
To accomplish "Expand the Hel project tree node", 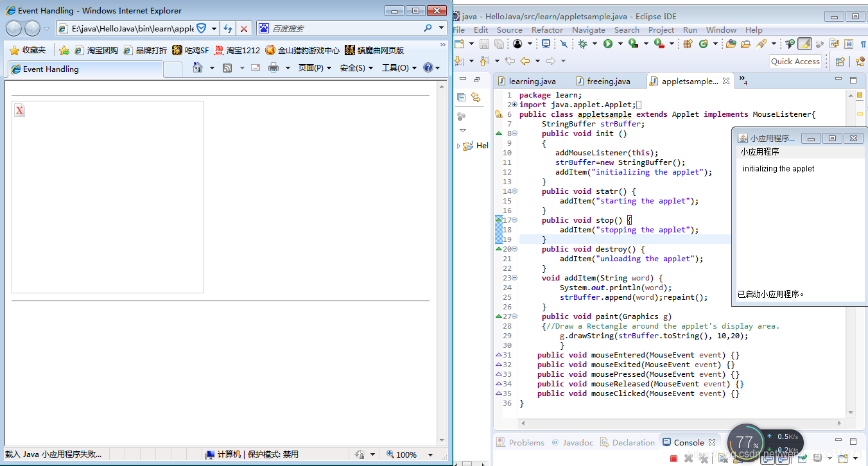I will (458, 146).
